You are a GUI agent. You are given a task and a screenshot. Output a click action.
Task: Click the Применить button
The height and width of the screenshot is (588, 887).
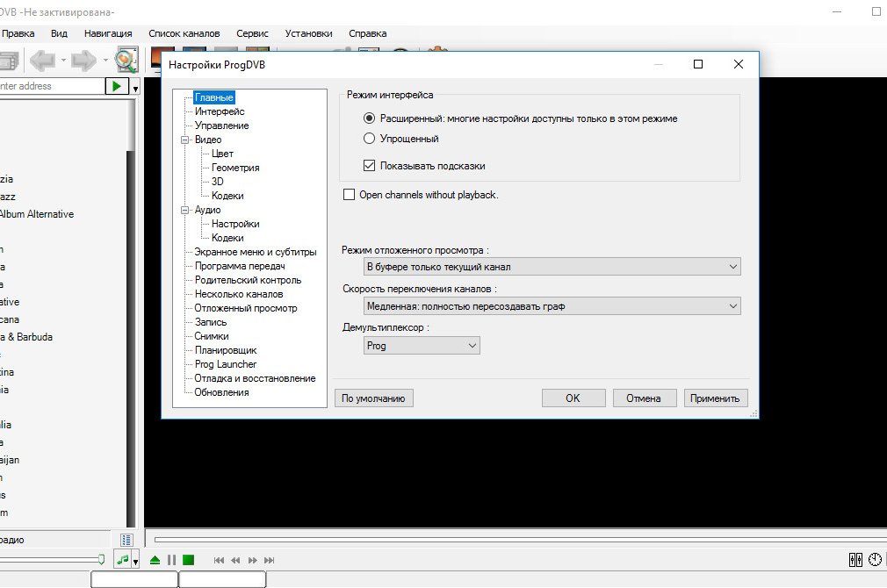tap(715, 398)
